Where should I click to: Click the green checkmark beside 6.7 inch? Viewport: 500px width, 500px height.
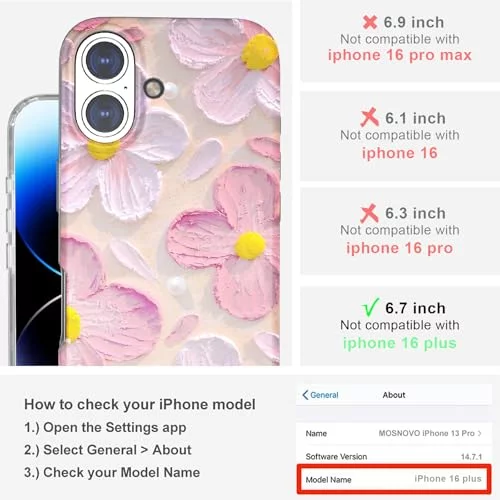point(371,307)
